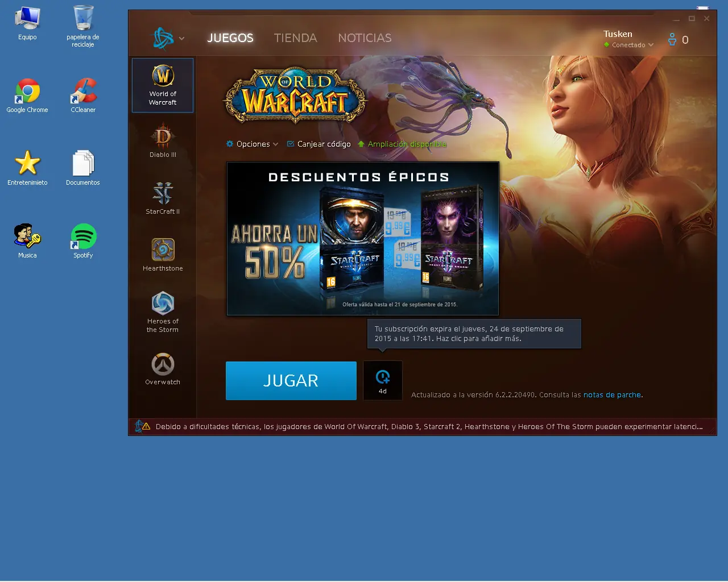Click the JUGAR button
The height and width of the screenshot is (582, 728).
(x=291, y=381)
